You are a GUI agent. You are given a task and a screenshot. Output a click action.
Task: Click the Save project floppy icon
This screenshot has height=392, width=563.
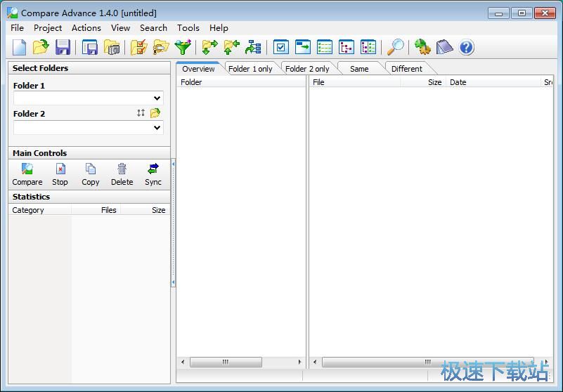point(63,47)
